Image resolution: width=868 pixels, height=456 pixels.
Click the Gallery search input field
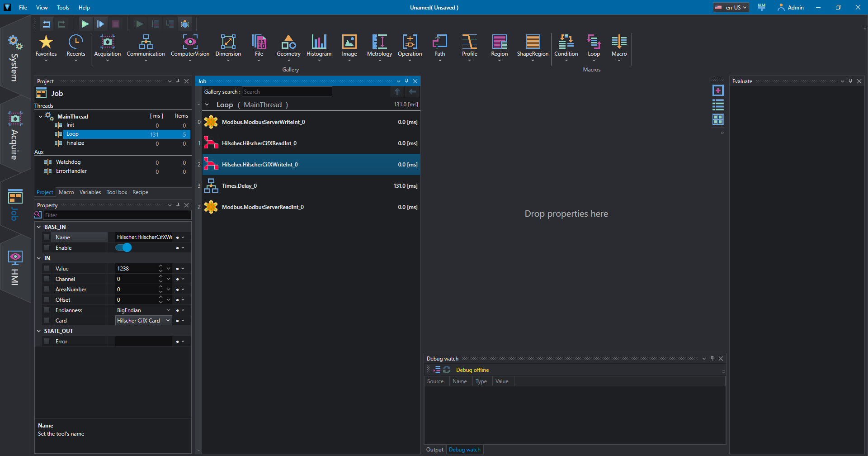pos(287,92)
